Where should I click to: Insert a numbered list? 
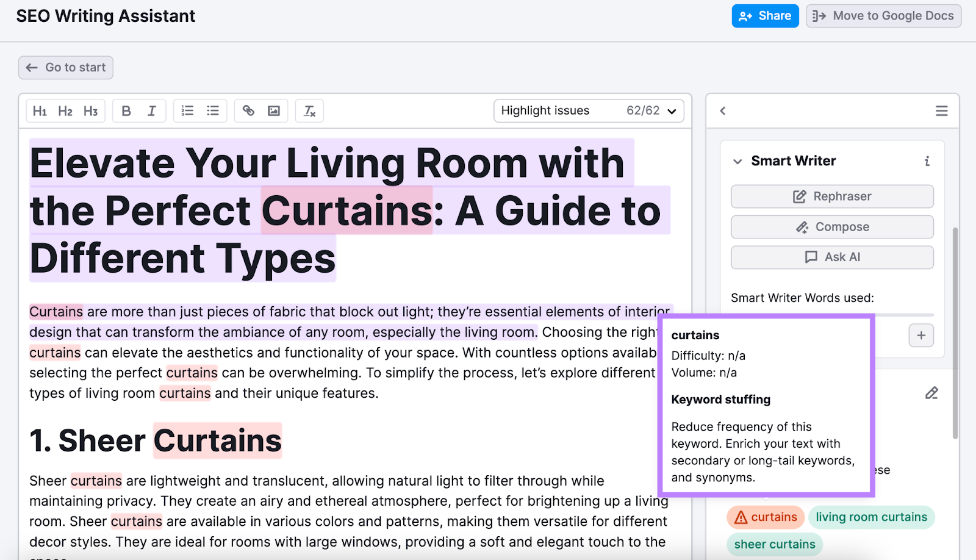pos(187,110)
